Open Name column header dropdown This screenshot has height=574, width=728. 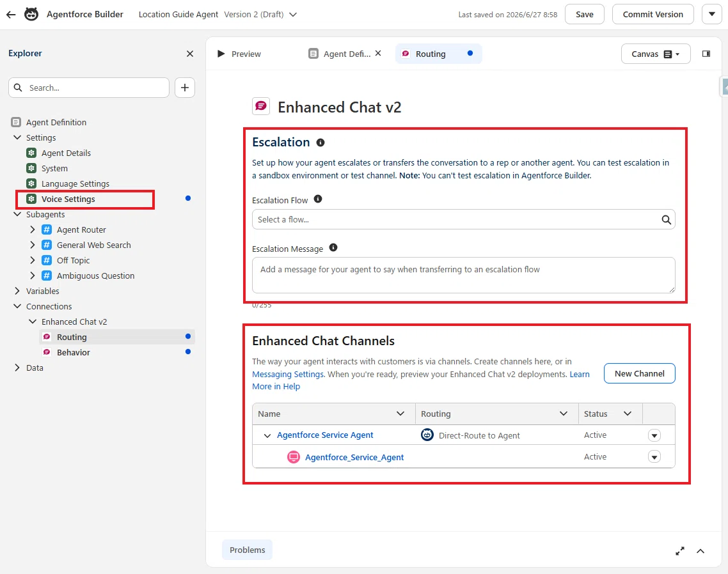pos(400,414)
